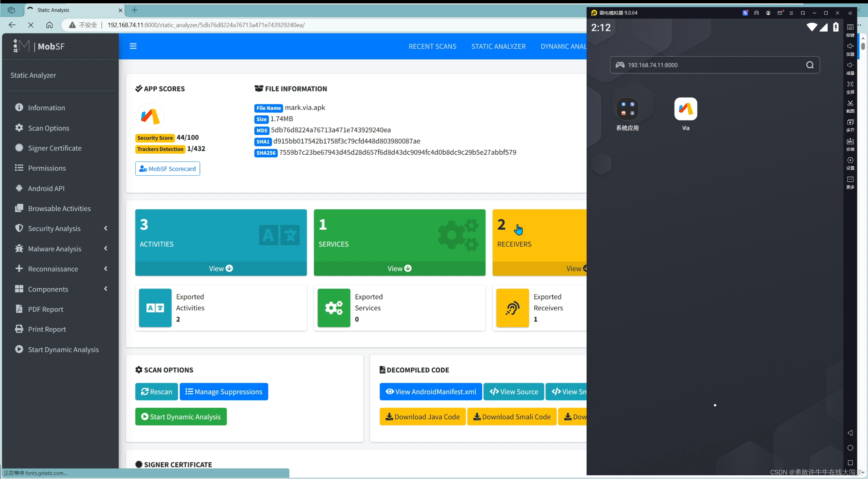Image resolution: width=868 pixels, height=479 pixels.
Task: Expand the Reconnaissance submenu
Action: pos(61,269)
